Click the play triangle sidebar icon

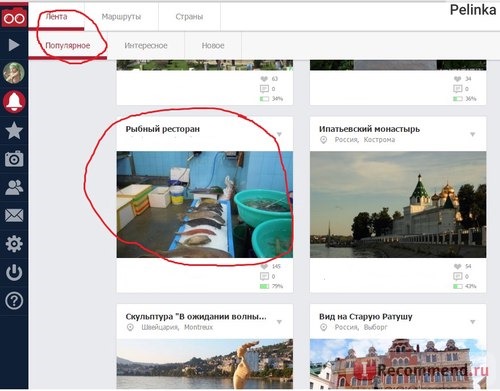(x=14, y=45)
